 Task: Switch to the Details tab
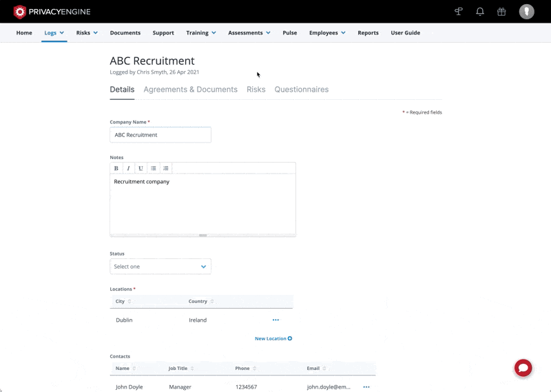click(122, 90)
